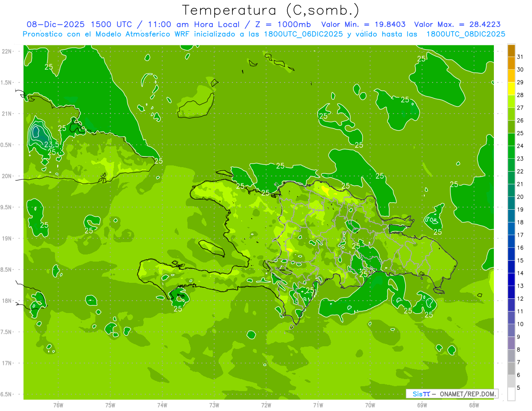Viewport: 532px width, 411px height.
Task: Click the '17N' latitude axis label
Action: point(7,363)
